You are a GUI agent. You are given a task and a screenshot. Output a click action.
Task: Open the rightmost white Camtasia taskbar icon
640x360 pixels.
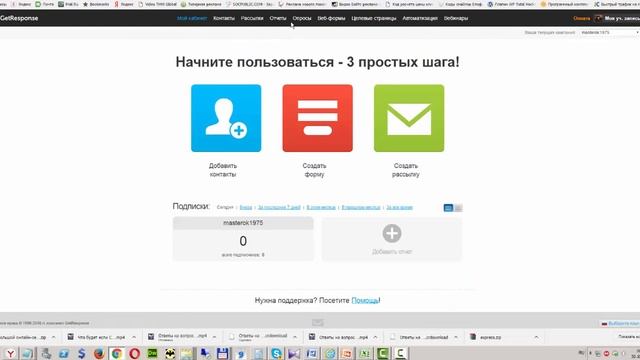point(401,353)
